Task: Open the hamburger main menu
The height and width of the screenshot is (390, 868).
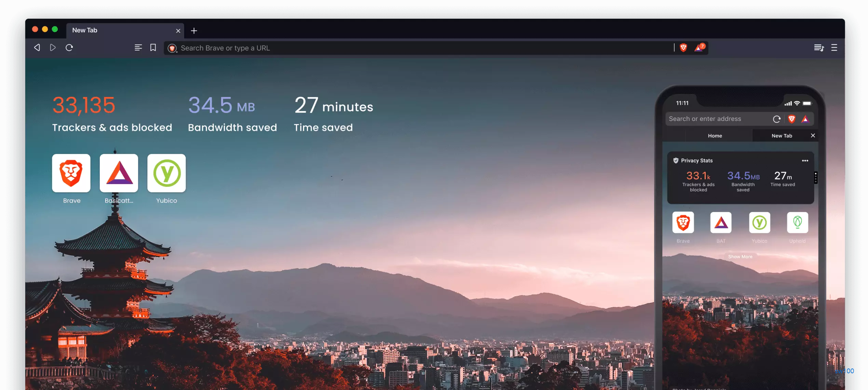Action: point(834,47)
